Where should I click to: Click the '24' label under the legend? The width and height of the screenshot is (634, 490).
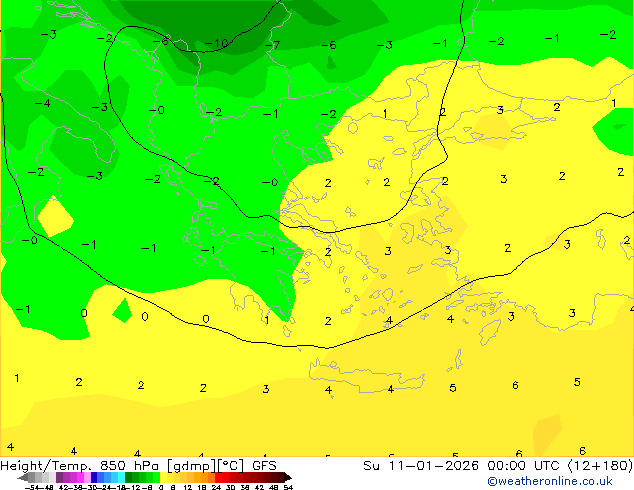click(x=216, y=487)
